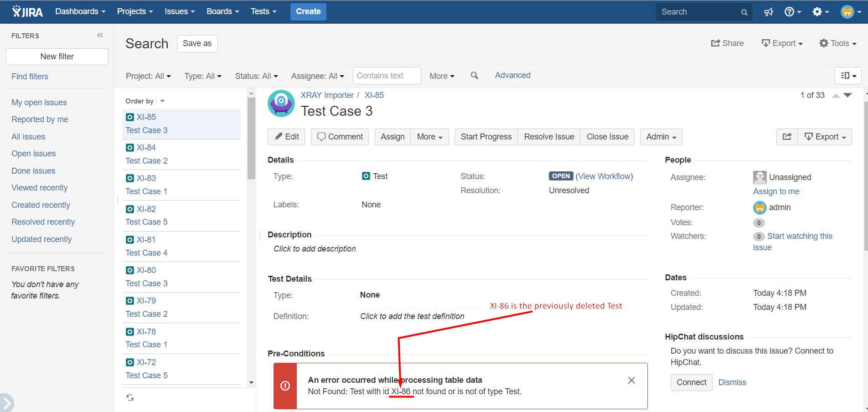
Task: Open the Status: All dropdown
Action: point(256,76)
